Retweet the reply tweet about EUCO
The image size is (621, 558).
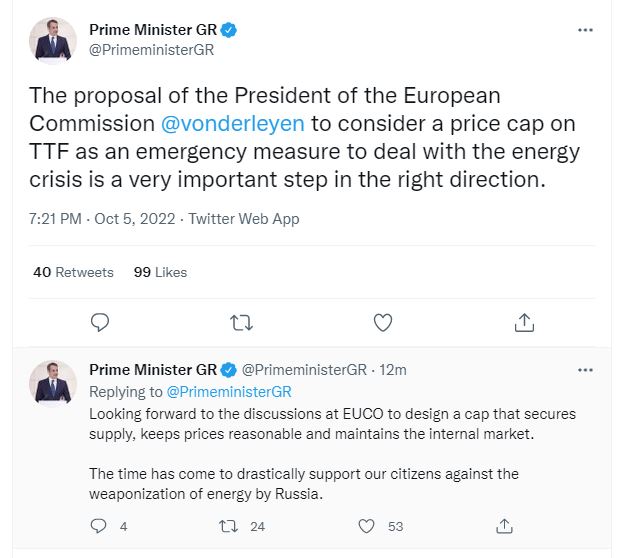tap(227, 525)
